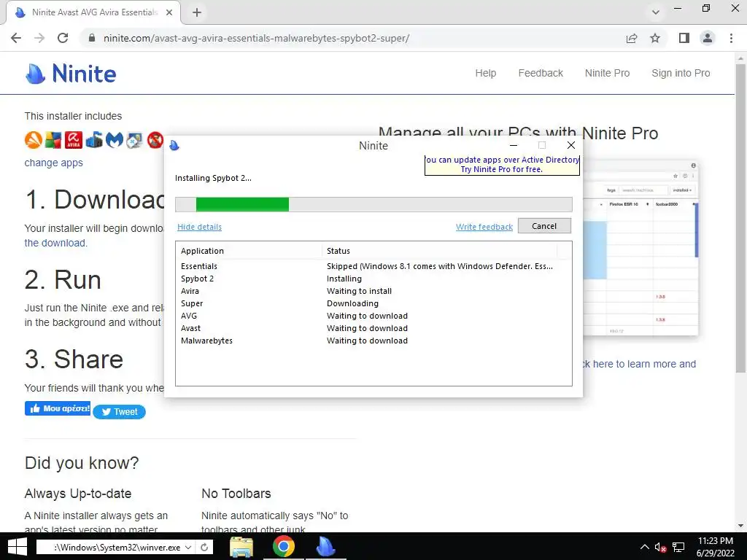Click the AVG icon under installer includes
Screen dimensions: 747x560
[x=53, y=140]
